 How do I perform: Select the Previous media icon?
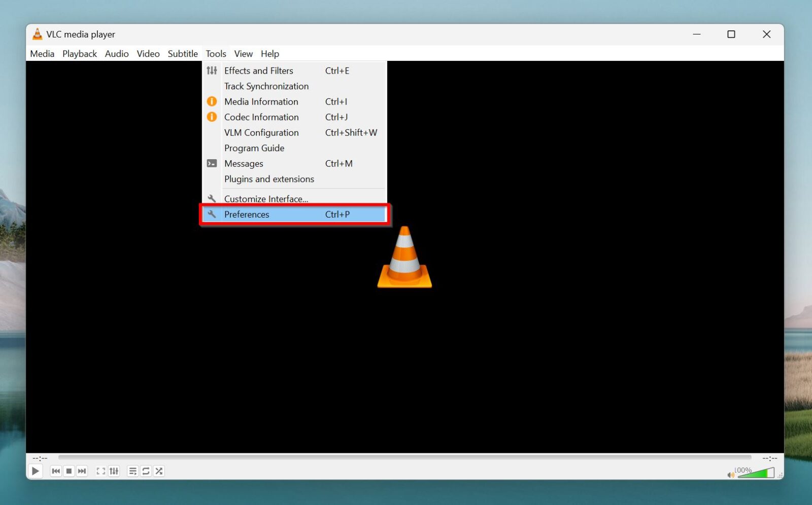pos(56,471)
